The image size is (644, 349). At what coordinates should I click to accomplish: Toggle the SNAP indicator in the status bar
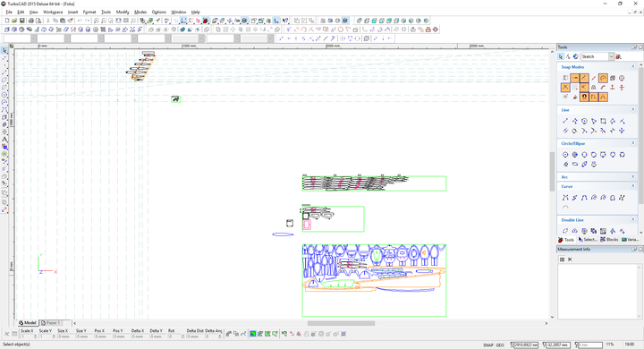point(488,345)
